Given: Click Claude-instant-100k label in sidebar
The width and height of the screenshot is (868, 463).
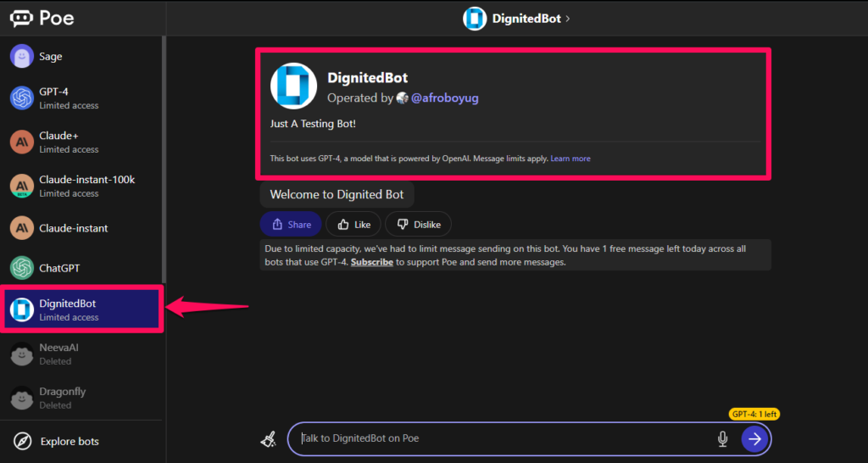Looking at the screenshot, I should (x=87, y=180).
